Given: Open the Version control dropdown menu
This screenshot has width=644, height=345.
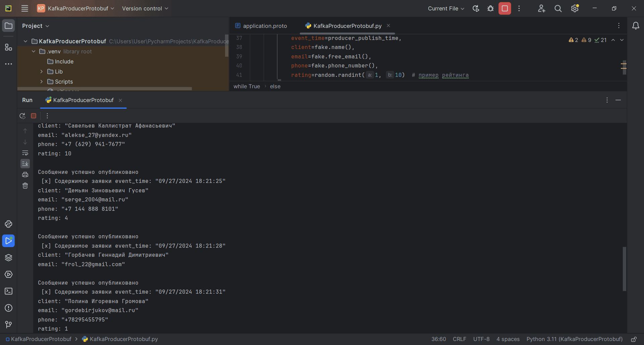Looking at the screenshot, I should coord(145,9).
